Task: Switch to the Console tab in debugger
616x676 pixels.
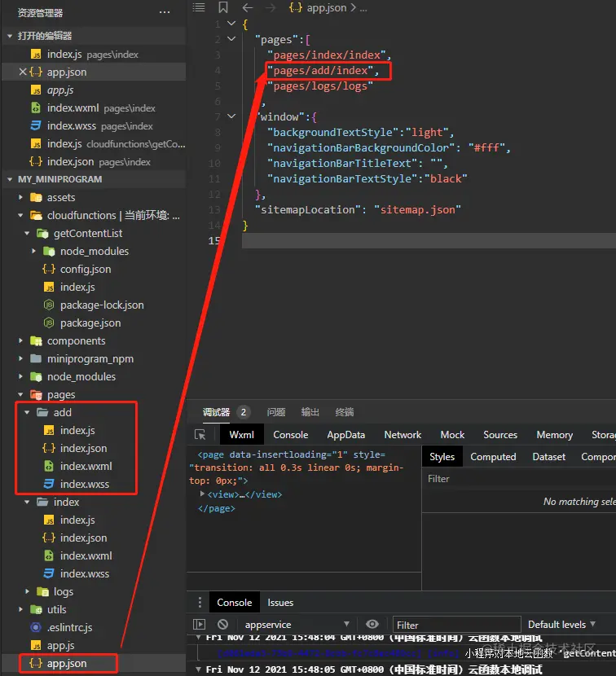Action: (290, 435)
